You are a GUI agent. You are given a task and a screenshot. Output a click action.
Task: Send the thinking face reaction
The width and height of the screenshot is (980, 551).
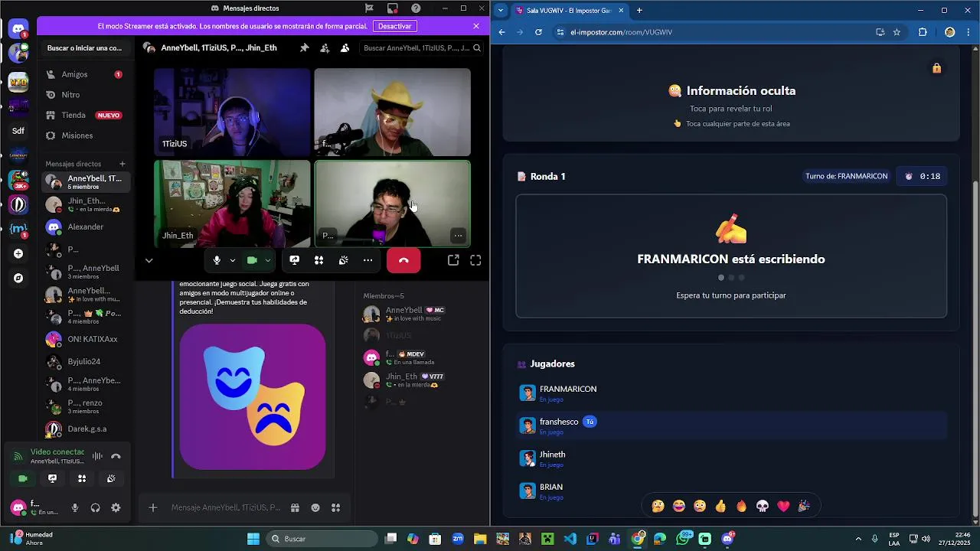pos(658,506)
